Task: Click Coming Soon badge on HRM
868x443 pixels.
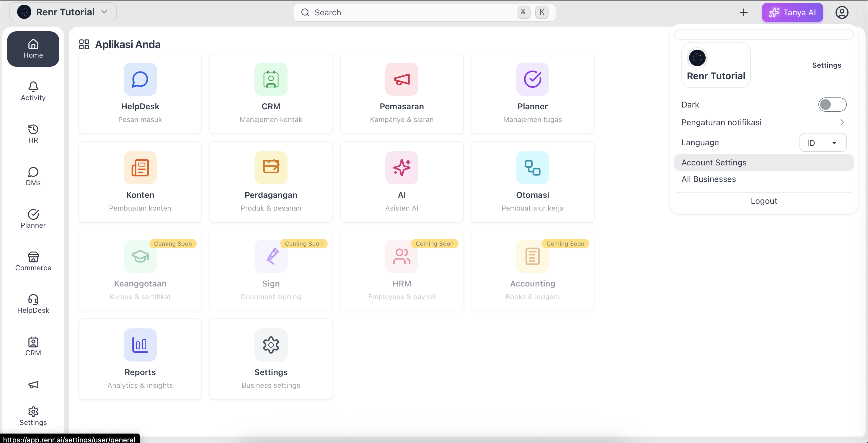Action: 434,244
